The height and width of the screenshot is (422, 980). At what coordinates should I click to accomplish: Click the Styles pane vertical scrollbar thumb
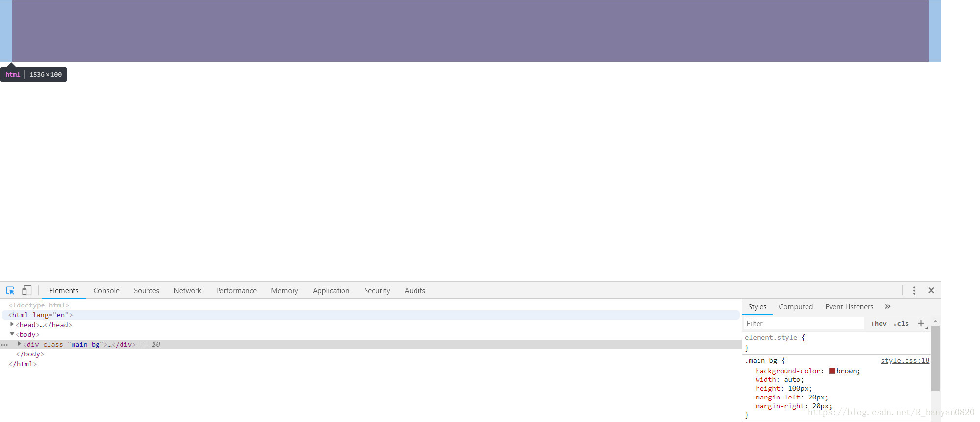935,358
